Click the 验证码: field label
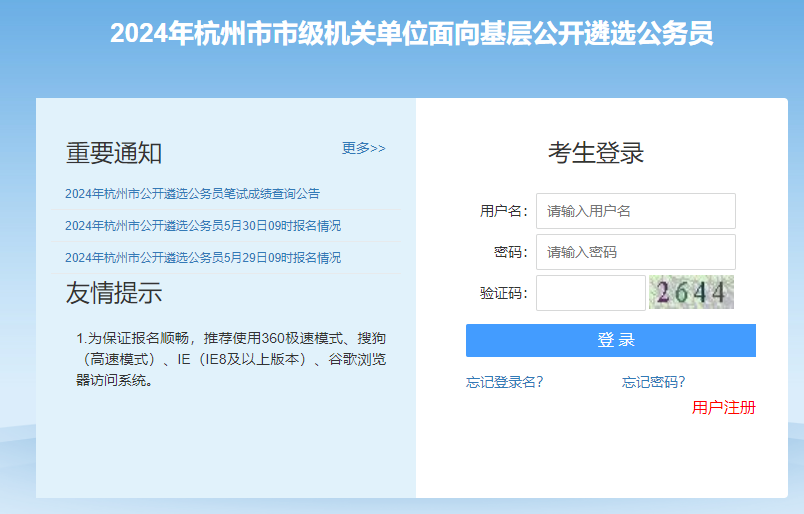The image size is (804, 514). coord(503,293)
